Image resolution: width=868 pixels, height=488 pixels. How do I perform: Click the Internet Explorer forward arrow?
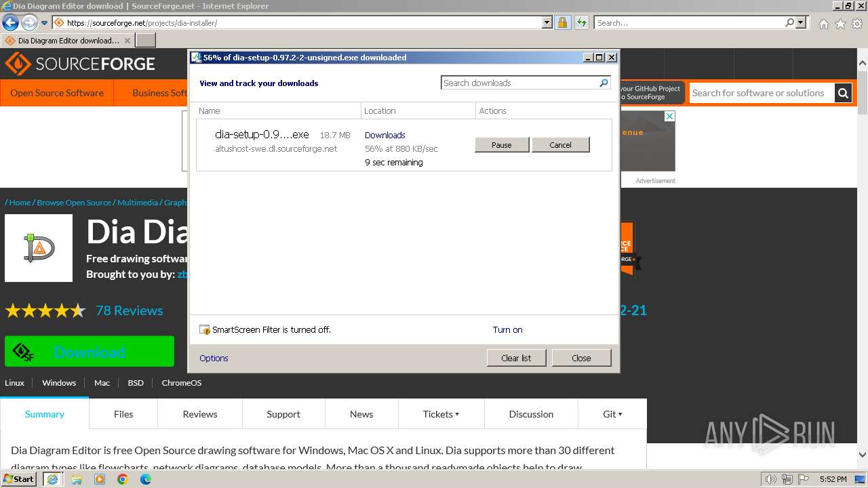29,22
